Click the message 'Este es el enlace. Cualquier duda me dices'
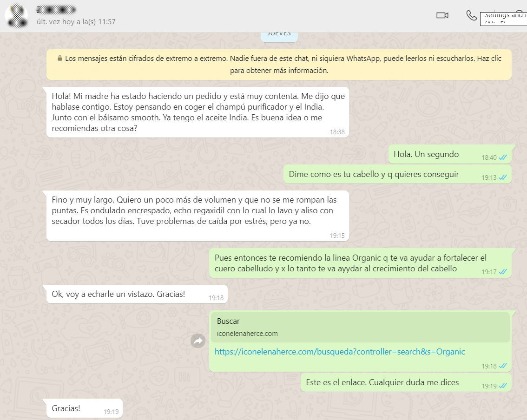The width and height of the screenshot is (527, 420). pos(406,382)
